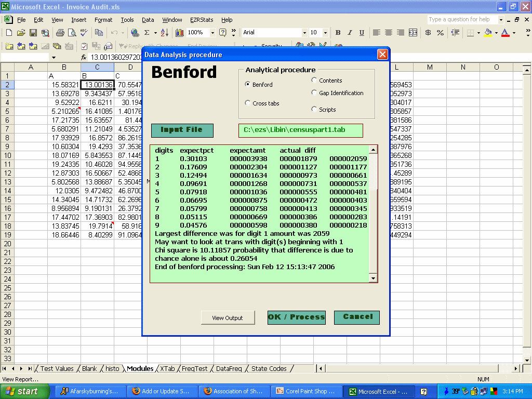Expand the Borders dropdown arrow
The height and width of the screenshot is (399, 532).
coord(478,33)
